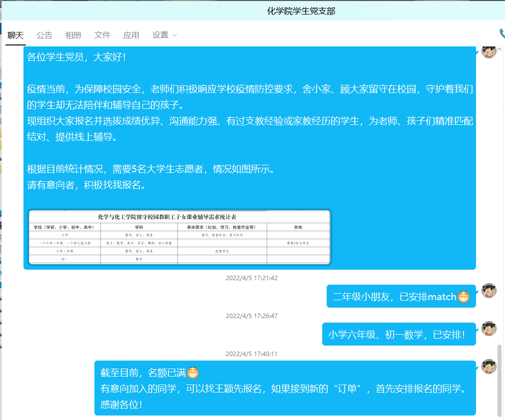Click avatar beside '小学六年级、初一数学' message
This screenshot has height=420, width=505.
[x=489, y=328]
